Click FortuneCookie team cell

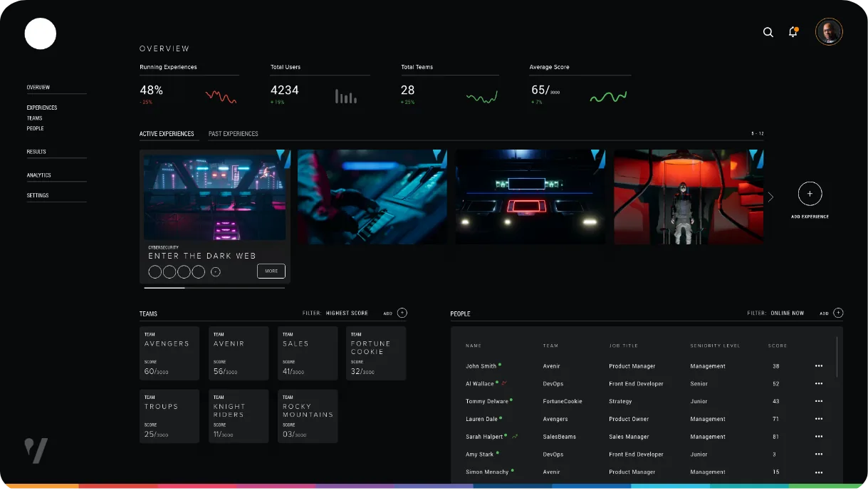tap(563, 401)
